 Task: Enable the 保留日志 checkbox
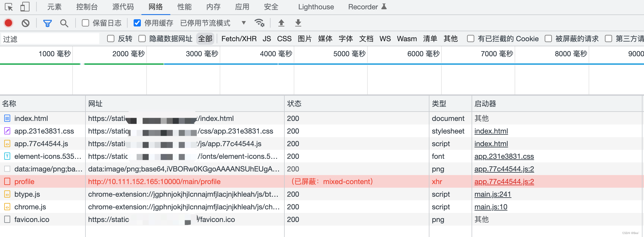click(x=85, y=23)
